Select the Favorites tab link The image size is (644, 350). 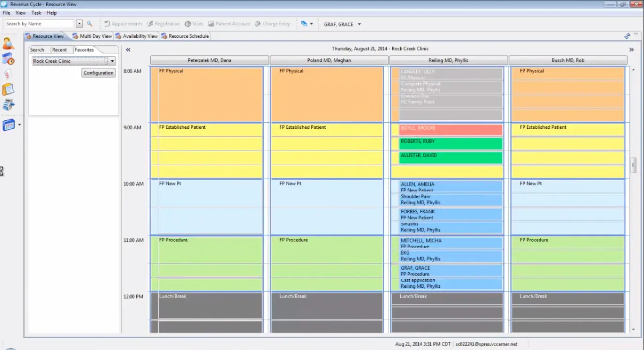tap(84, 50)
